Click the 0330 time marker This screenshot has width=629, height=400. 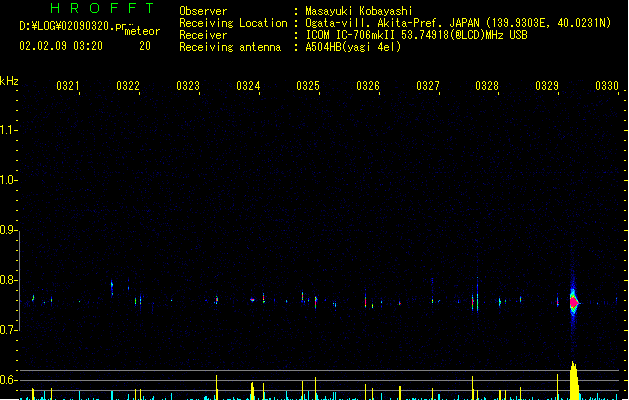tap(607, 86)
